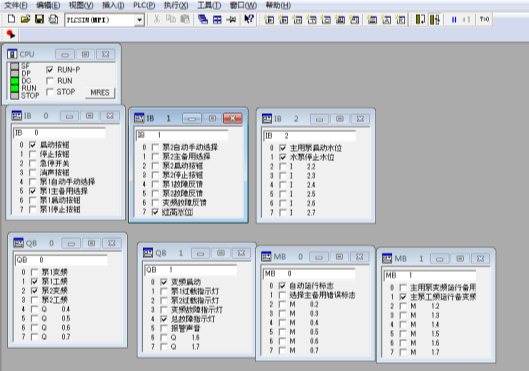529x371 pixels.
Task: Cascade sub-windows using the toolbar icon
Action: tap(203, 19)
